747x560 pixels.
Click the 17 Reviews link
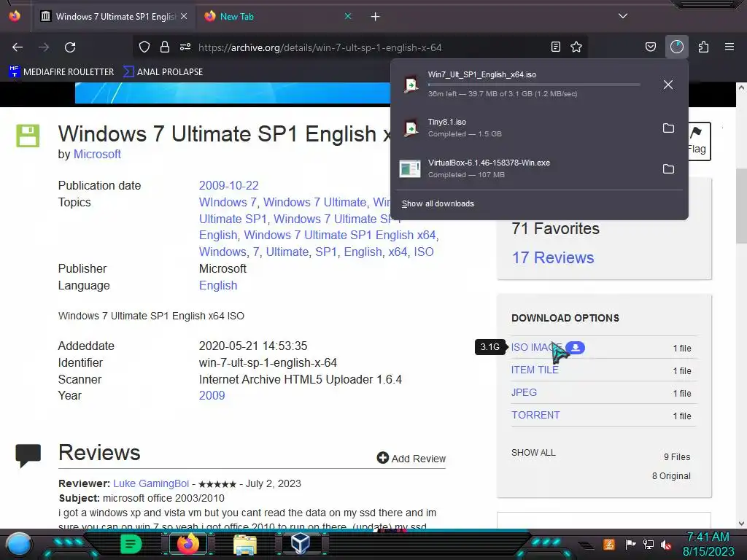pyautogui.click(x=553, y=257)
